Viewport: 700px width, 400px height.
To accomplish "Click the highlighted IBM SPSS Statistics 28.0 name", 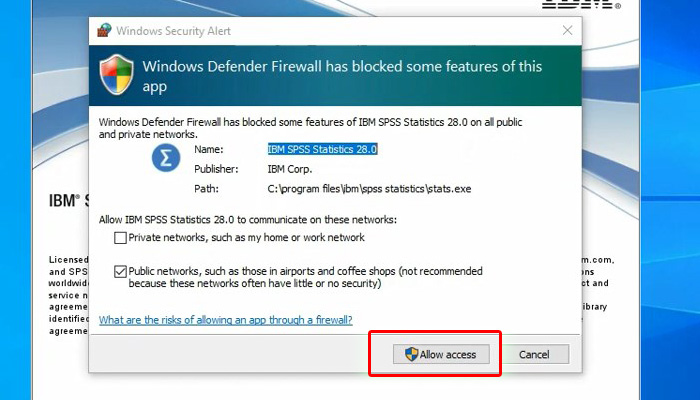I will 322,150.
